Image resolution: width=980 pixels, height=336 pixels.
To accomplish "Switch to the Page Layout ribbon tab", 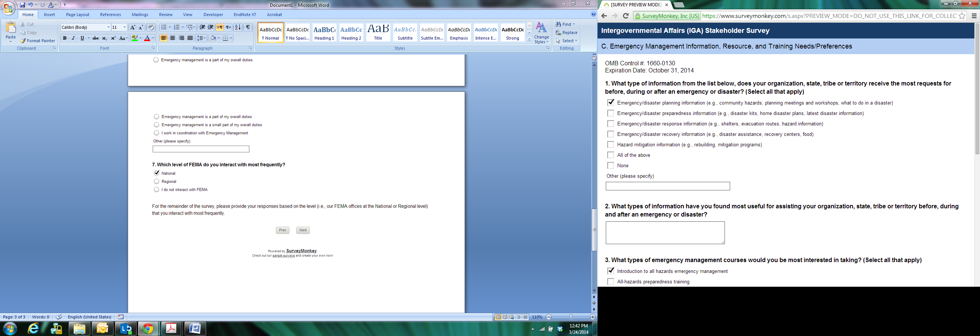I will (x=78, y=15).
